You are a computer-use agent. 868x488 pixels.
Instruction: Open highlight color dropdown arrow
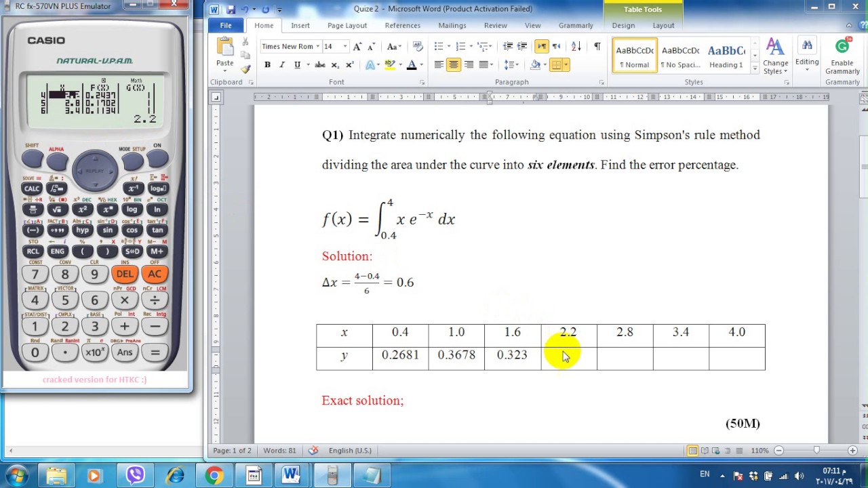tap(400, 65)
